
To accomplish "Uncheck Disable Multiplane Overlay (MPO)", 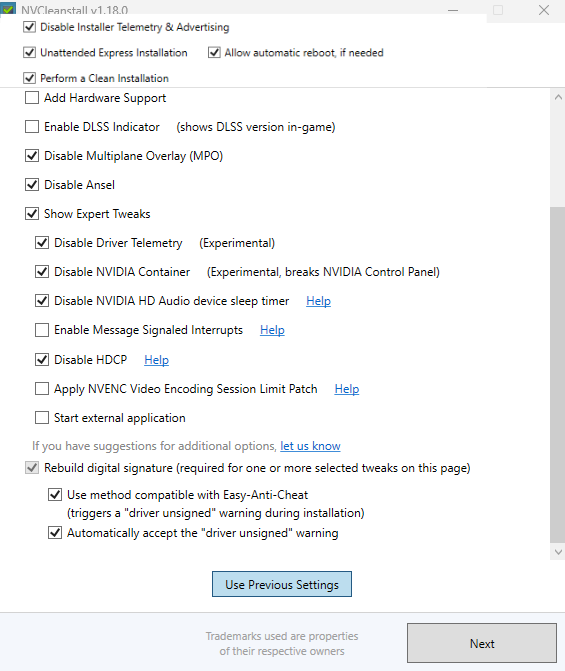I will coord(32,156).
